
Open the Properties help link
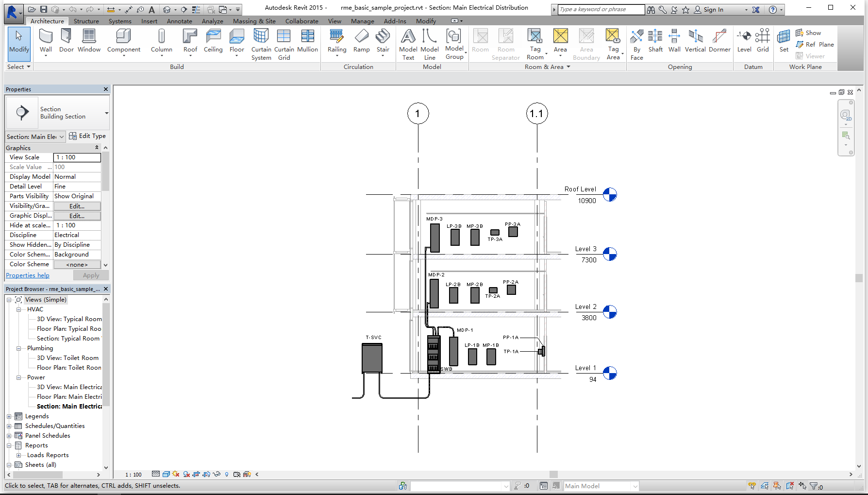(x=28, y=275)
